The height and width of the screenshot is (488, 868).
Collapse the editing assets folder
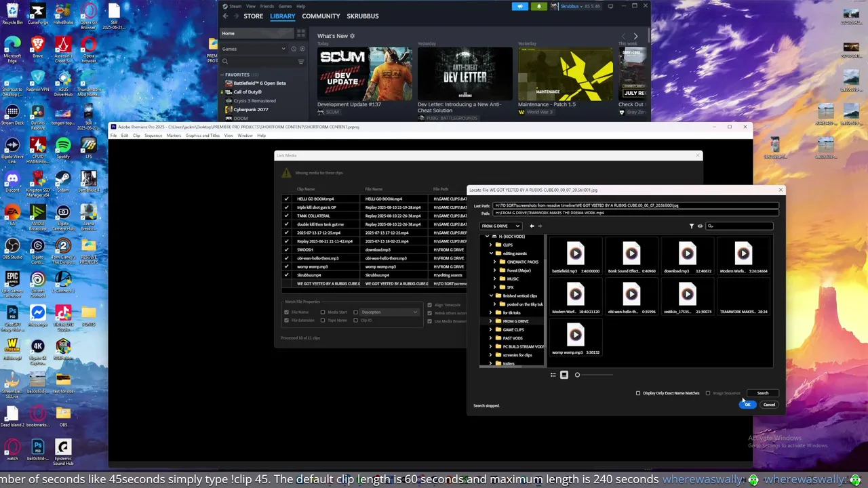[x=491, y=253]
